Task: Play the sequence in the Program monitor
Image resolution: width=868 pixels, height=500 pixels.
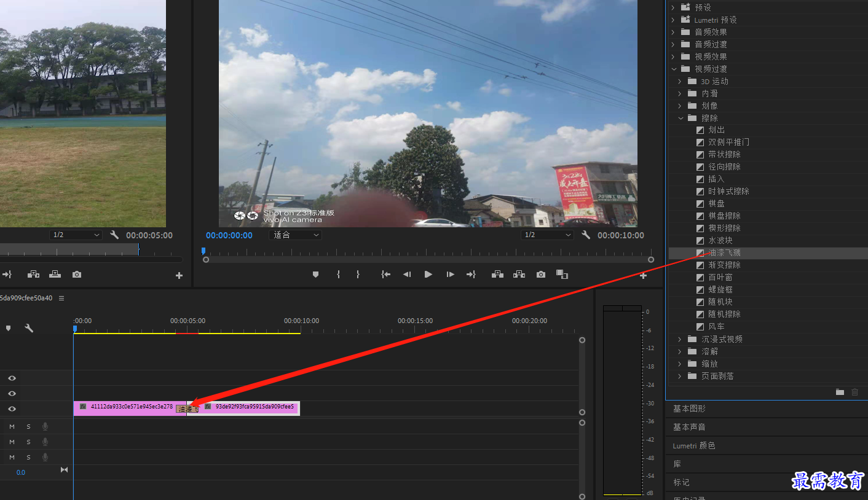Action: 428,275
